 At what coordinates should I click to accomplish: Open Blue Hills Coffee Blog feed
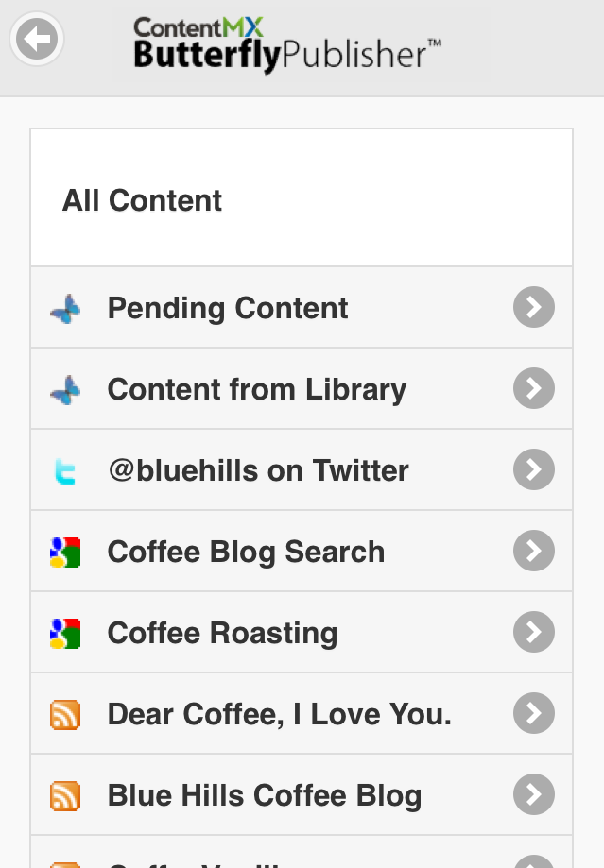coord(265,795)
